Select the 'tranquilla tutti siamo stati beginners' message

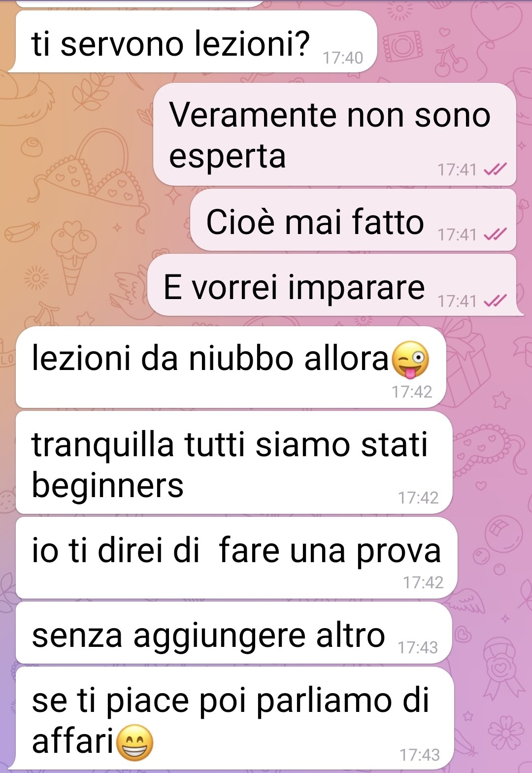(234, 463)
